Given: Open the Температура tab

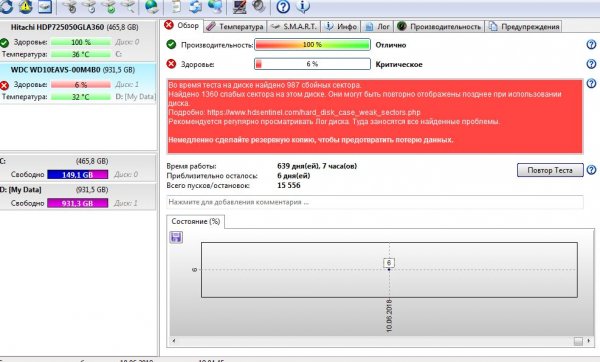Looking at the screenshot, I should coord(235,26).
